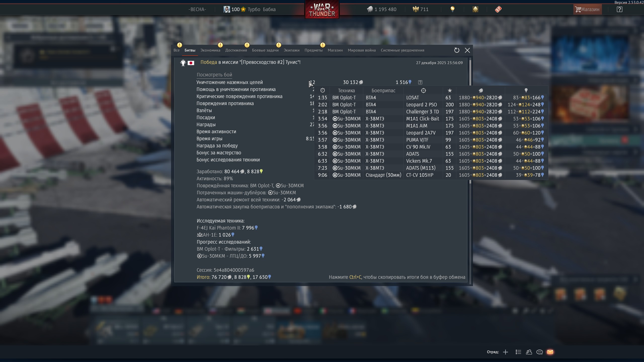The image size is (644, 362).
Task: Select the Боевые задачи tab
Action: (x=265, y=50)
